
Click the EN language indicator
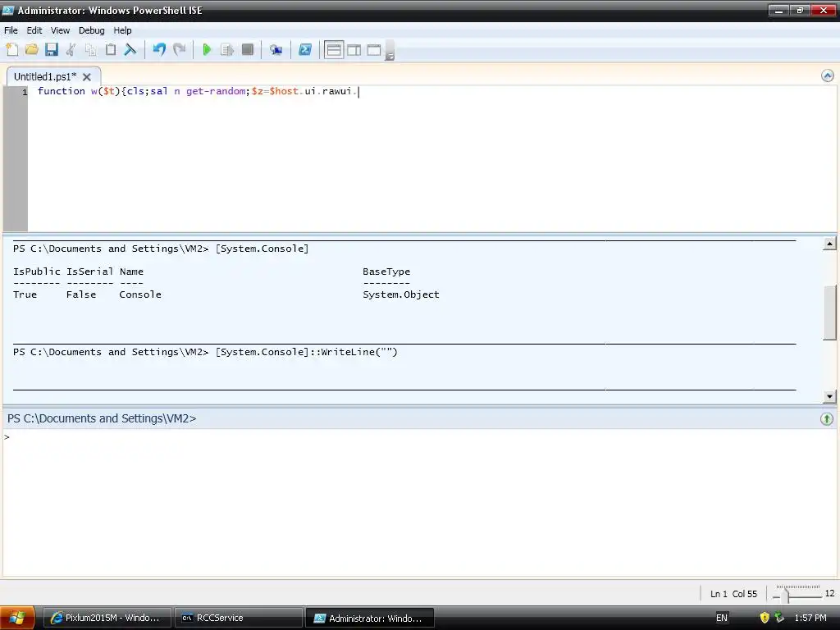pos(722,618)
